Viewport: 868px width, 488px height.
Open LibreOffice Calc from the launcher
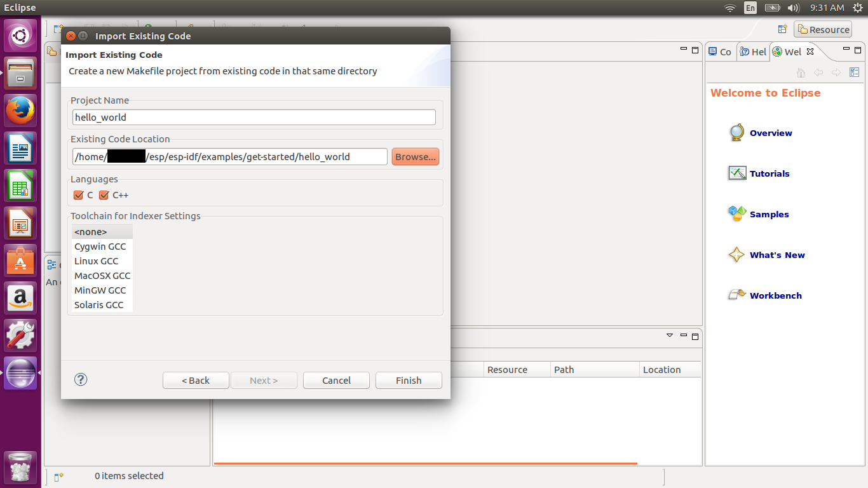coord(20,186)
